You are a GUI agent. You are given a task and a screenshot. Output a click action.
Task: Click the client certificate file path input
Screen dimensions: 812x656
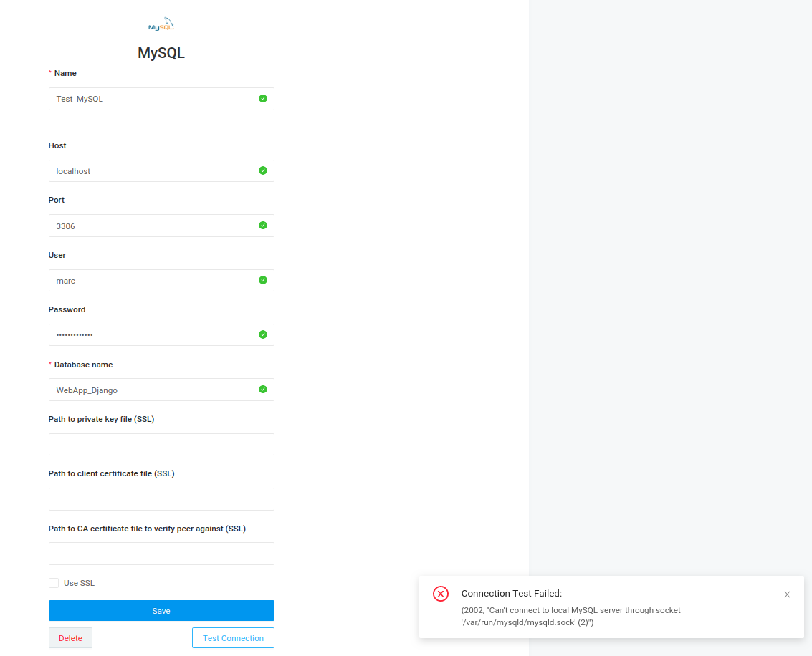(161, 499)
